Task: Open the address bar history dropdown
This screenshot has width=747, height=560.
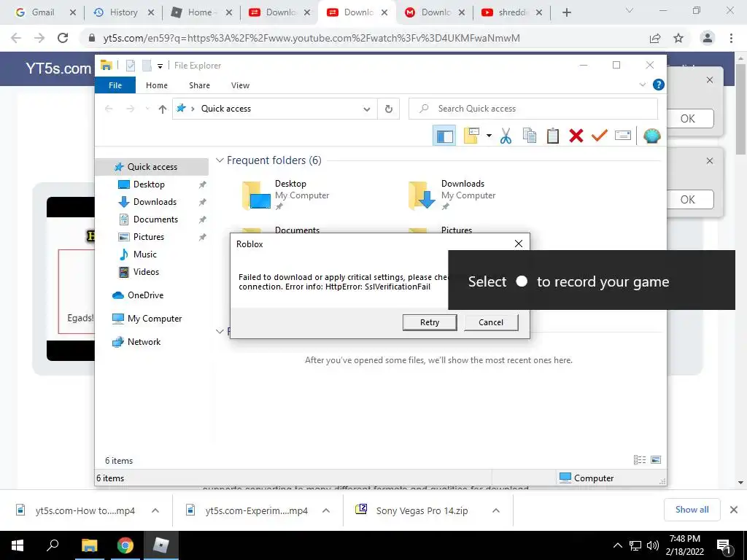Action: [366, 109]
